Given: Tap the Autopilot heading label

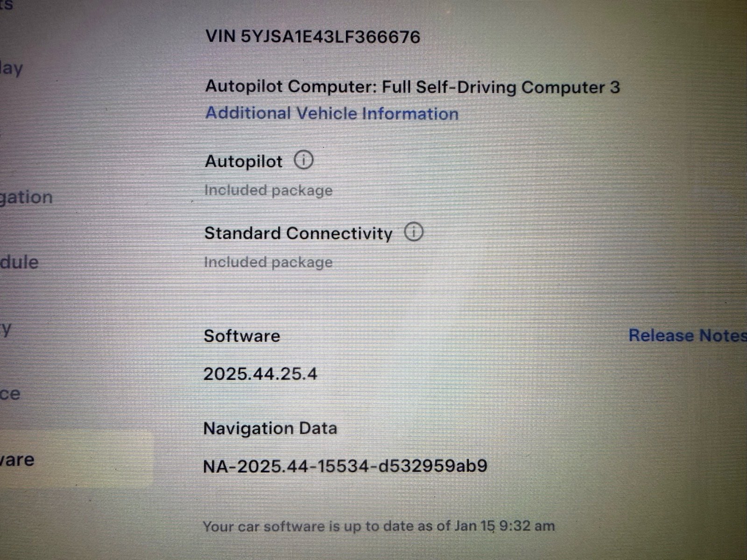Looking at the screenshot, I should pos(244,161).
